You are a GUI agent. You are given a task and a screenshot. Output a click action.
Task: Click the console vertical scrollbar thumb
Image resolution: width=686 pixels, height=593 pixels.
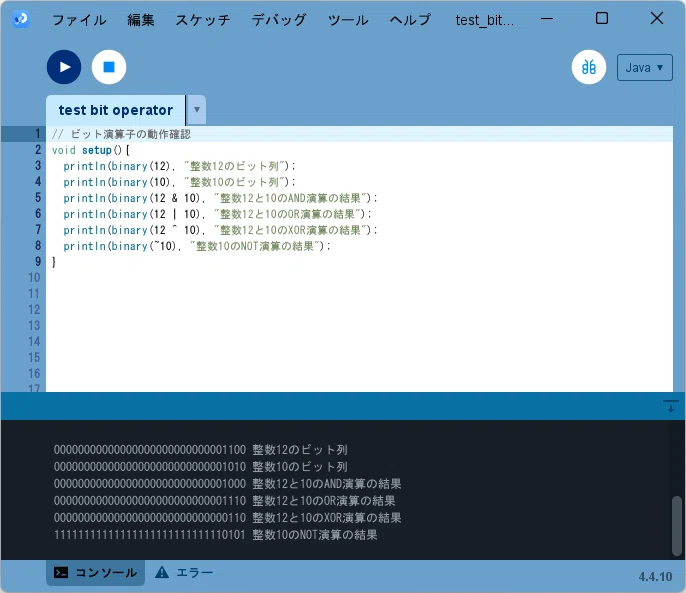677,525
